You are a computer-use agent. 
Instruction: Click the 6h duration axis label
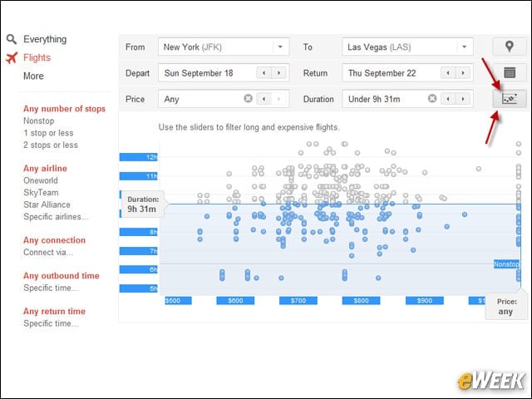(x=139, y=269)
